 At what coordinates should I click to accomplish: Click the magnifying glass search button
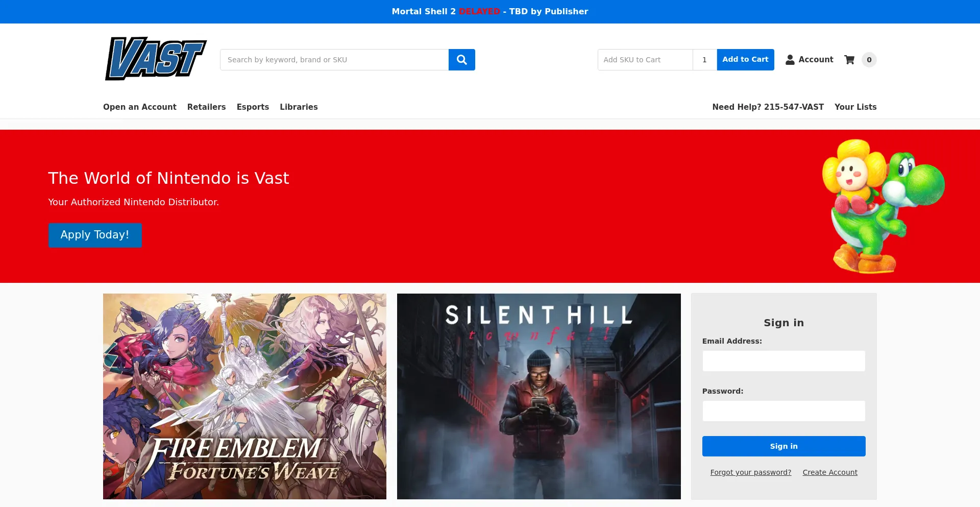(x=462, y=60)
